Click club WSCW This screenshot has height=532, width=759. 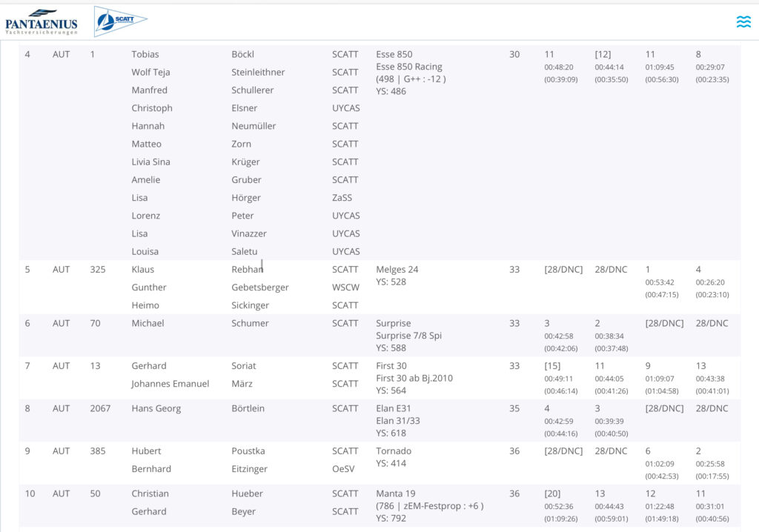[x=345, y=287]
